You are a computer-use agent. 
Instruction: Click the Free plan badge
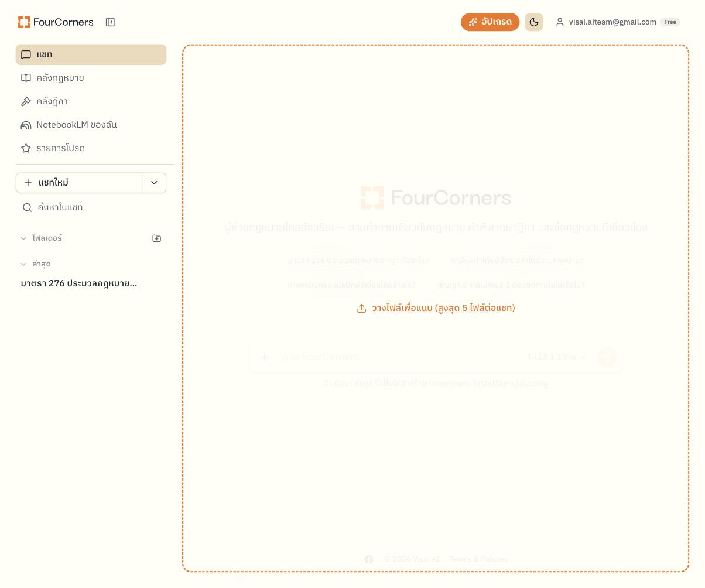pyautogui.click(x=670, y=22)
